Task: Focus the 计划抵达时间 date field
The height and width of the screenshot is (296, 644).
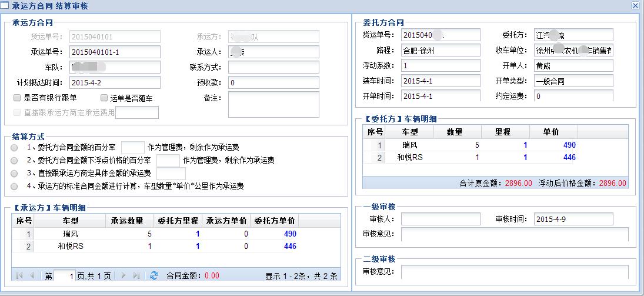Action: 115,82
